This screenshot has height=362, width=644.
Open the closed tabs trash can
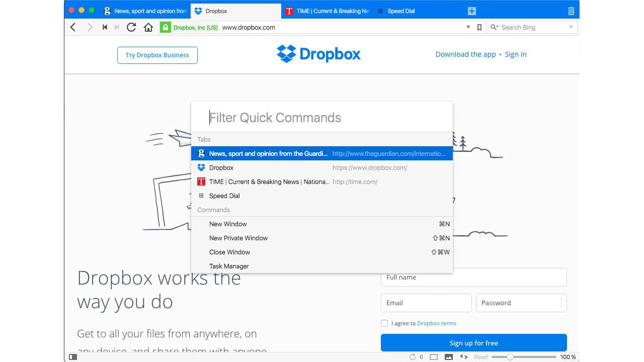click(571, 11)
